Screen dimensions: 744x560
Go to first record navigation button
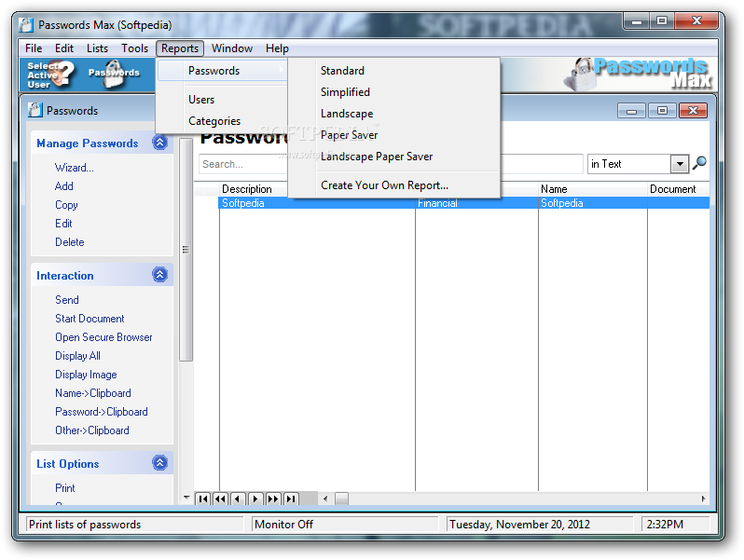203,499
